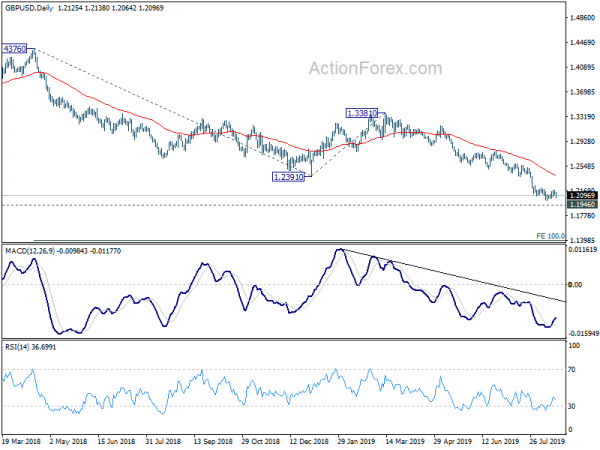
Task: Click the 43760 price label box
Action: tap(15, 49)
